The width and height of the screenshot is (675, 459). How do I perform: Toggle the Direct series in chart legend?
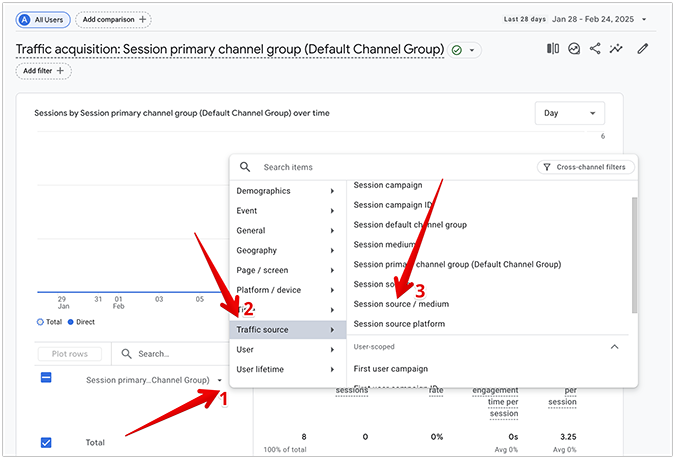(x=81, y=322)
